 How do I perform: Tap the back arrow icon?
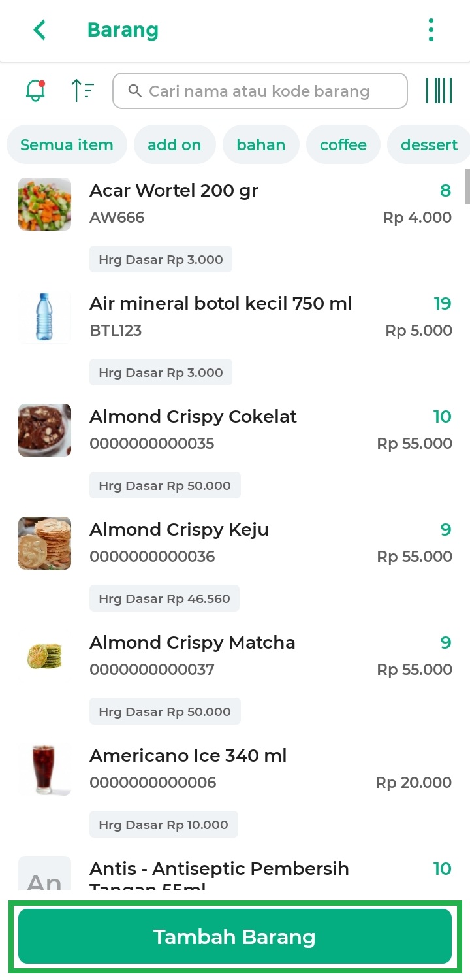click(x=40, y=30)
